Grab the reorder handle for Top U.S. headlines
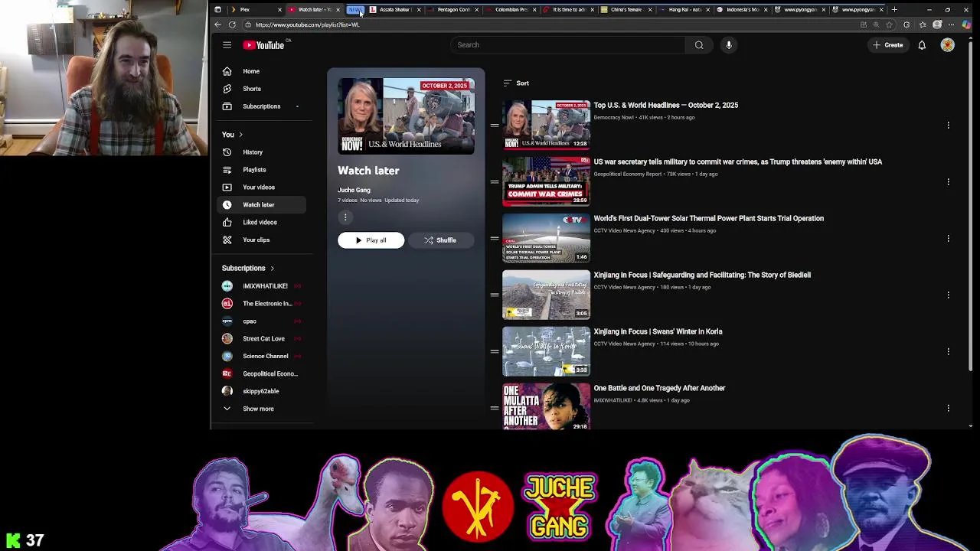The width and height of the screenshot is (980, 551). [x=495, y=125]
